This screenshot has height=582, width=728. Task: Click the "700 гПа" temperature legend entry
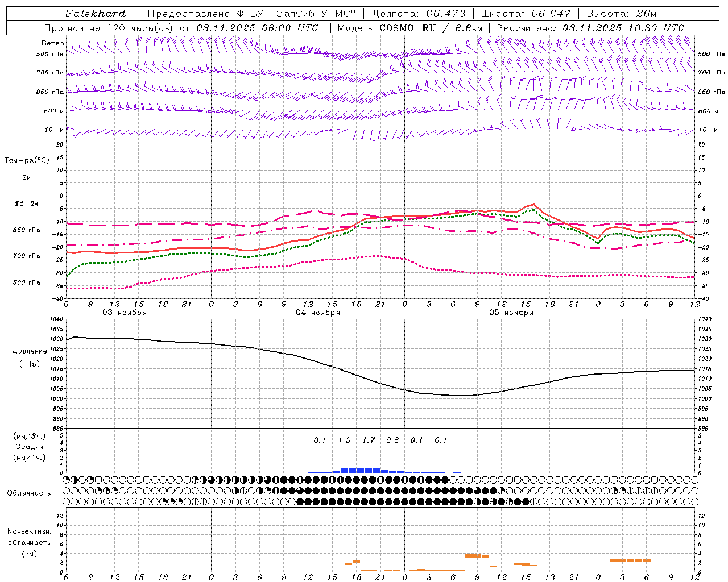coord(27,256)
